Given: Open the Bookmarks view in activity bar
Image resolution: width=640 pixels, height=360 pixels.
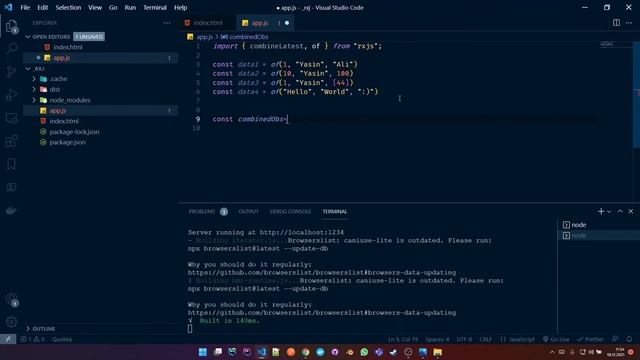Looking at the screenshot, I should [x=11, y=164].
